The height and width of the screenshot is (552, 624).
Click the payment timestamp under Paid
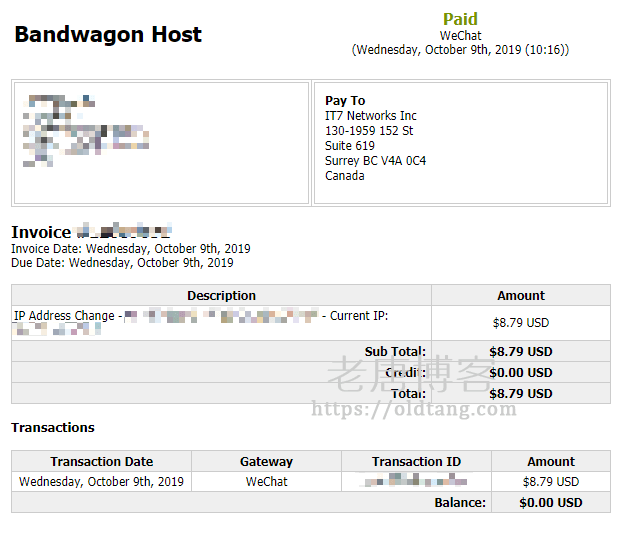tap(460, 50)
